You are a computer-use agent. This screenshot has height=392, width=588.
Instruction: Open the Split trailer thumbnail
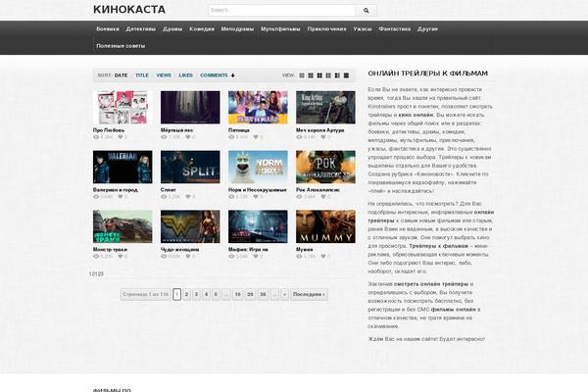190,167
